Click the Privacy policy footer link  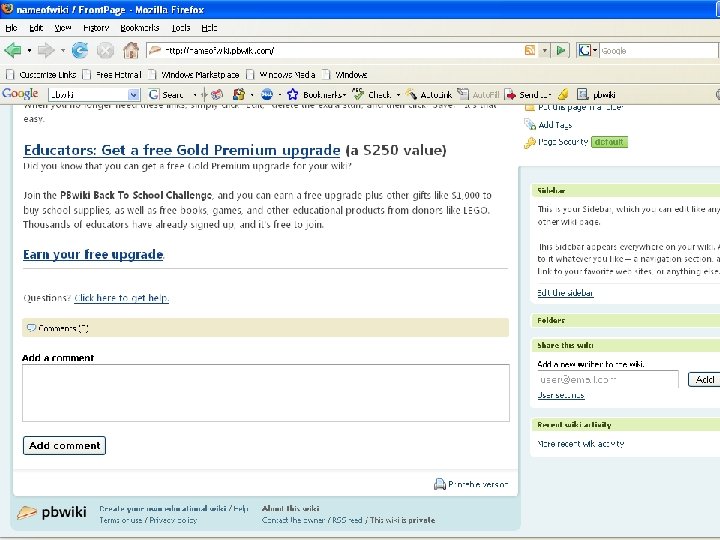[173, 520]
